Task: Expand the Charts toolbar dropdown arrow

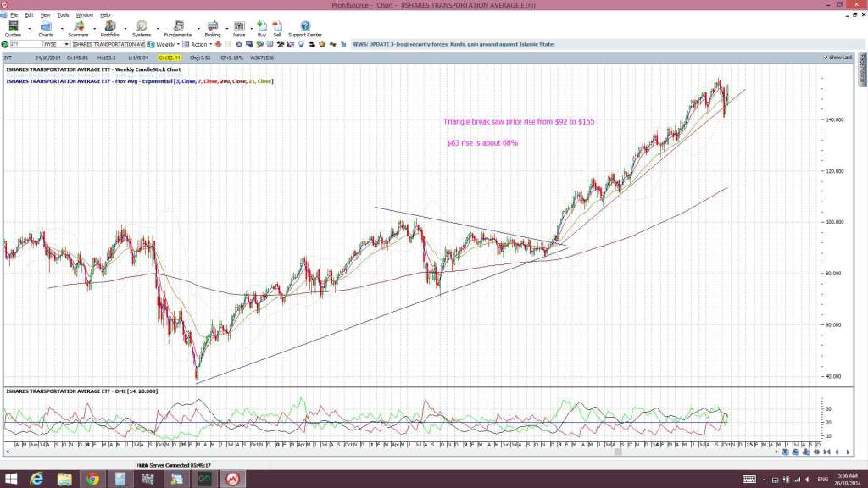Action: 62,28
